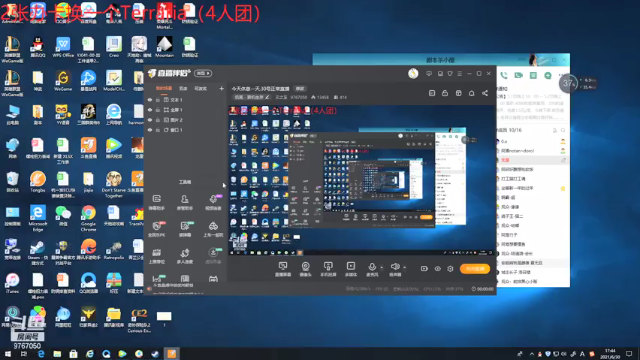
Task: Toggle lock on 窗口 1 source layer
Action: (158, 130)
